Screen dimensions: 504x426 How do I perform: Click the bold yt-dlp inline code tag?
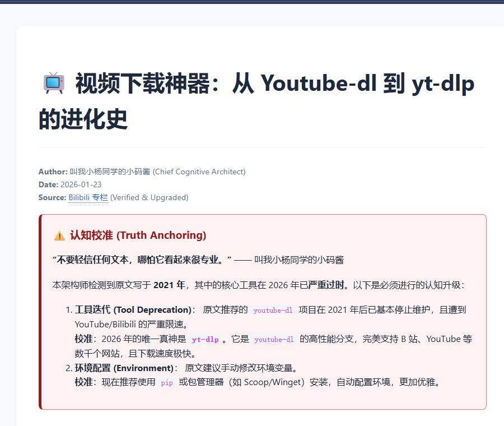(x=205, y=339)
